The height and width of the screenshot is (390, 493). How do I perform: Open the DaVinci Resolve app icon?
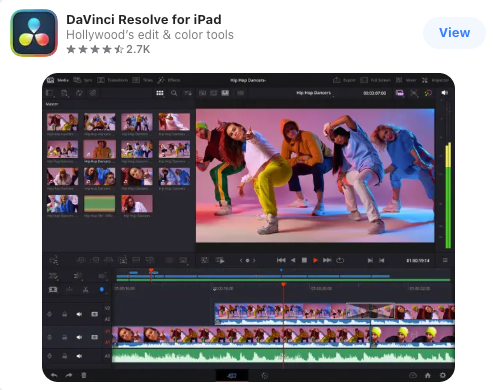34,33
